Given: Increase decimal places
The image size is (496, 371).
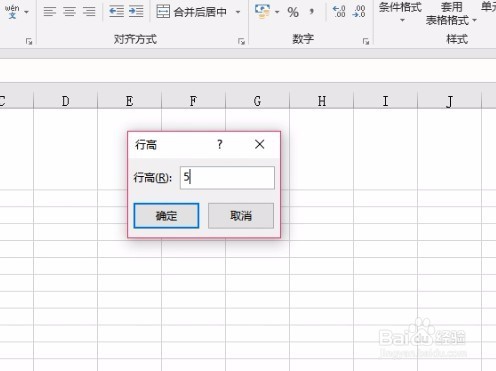Looking at the screenshot, I should (339, 11).
